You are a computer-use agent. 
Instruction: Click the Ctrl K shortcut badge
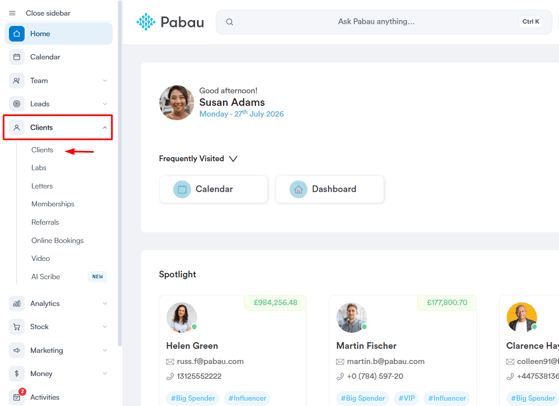click(530, 22)
